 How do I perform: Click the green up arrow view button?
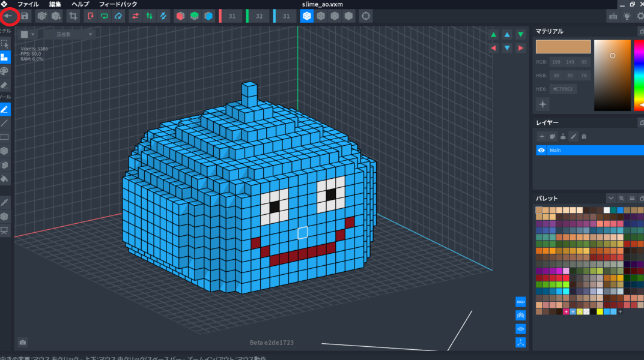click(494, 35)
